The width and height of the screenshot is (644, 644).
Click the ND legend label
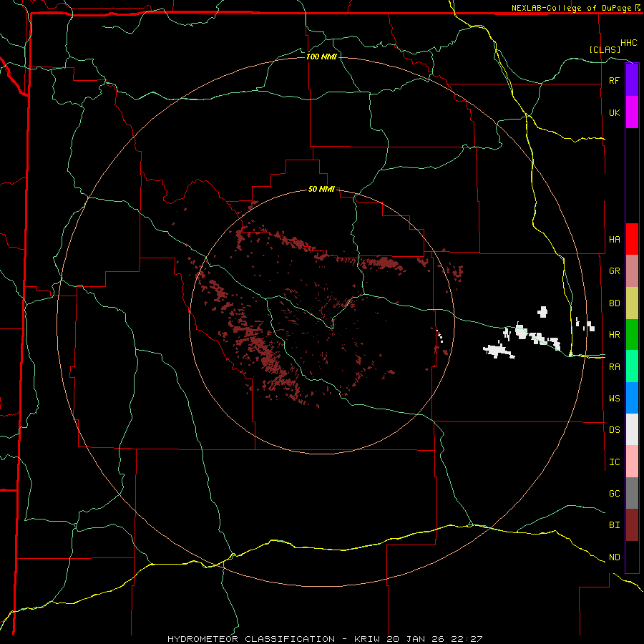(x=614, y=557)
